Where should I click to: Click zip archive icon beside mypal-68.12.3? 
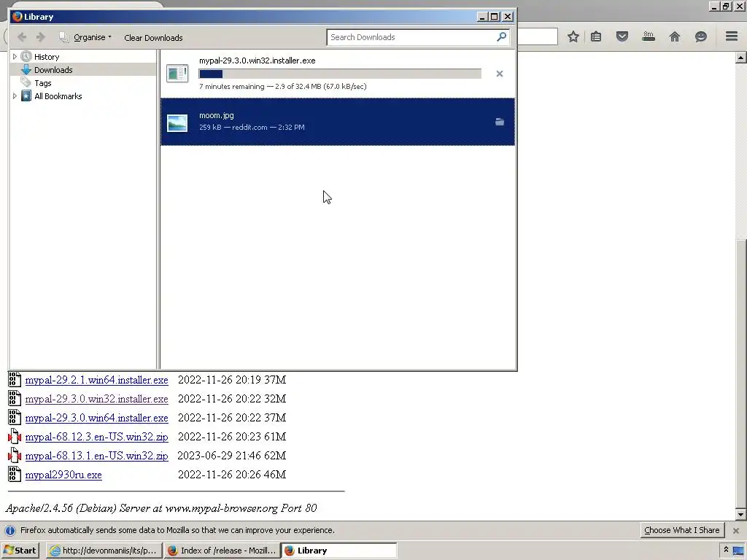15,436
